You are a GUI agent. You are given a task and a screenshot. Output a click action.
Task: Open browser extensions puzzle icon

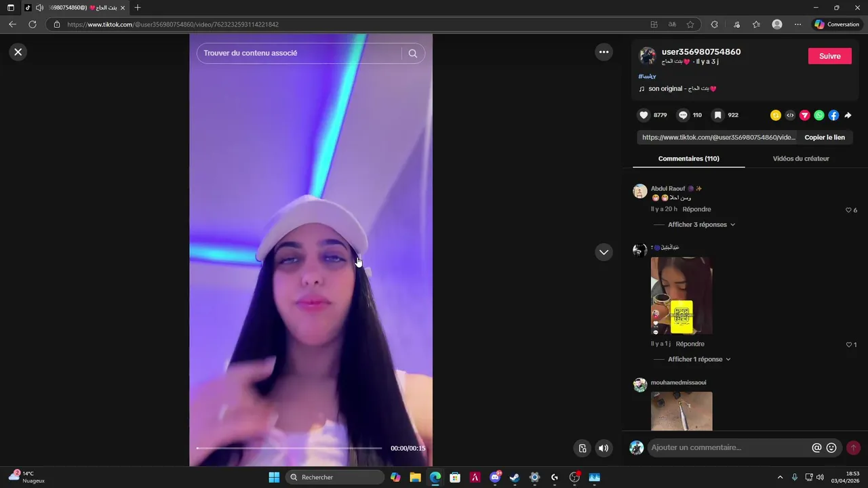pos(714,24)
